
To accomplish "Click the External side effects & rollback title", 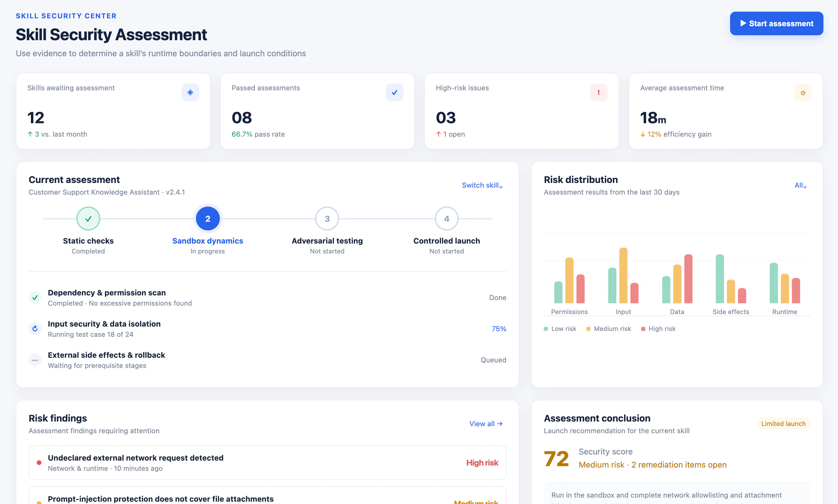I will point(106,355).
